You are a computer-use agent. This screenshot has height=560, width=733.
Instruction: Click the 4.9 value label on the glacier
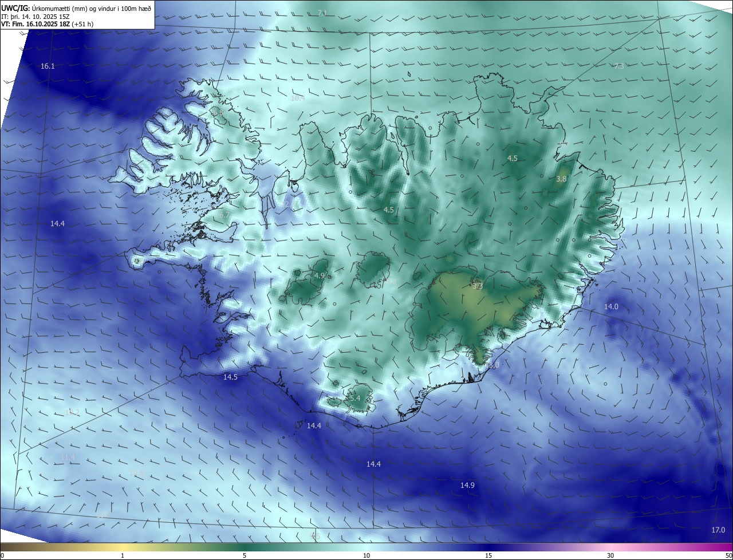coord(320,276)
